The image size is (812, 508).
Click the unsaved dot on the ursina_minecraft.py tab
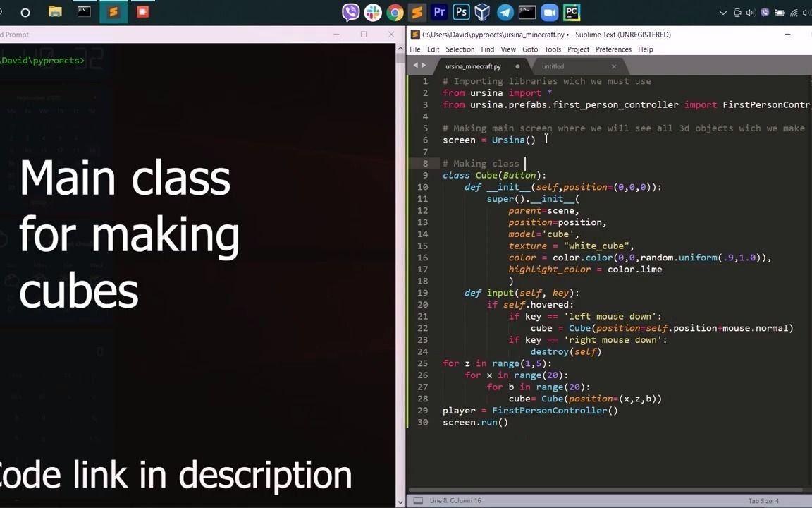(517, 66)
